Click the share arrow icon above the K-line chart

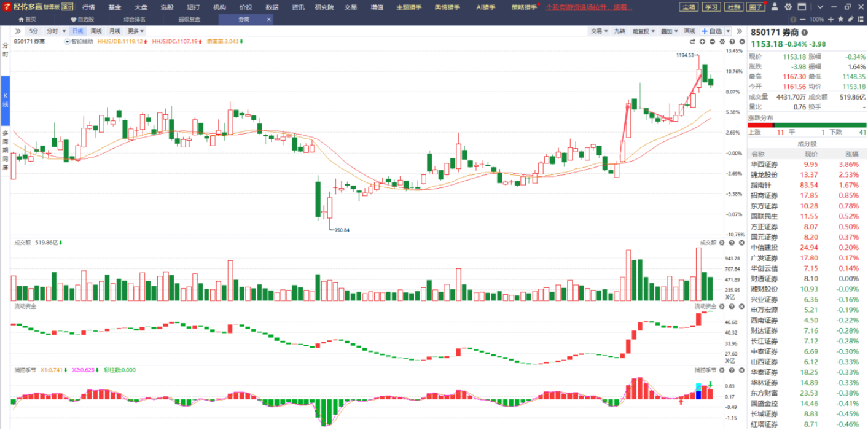point(692,42)
